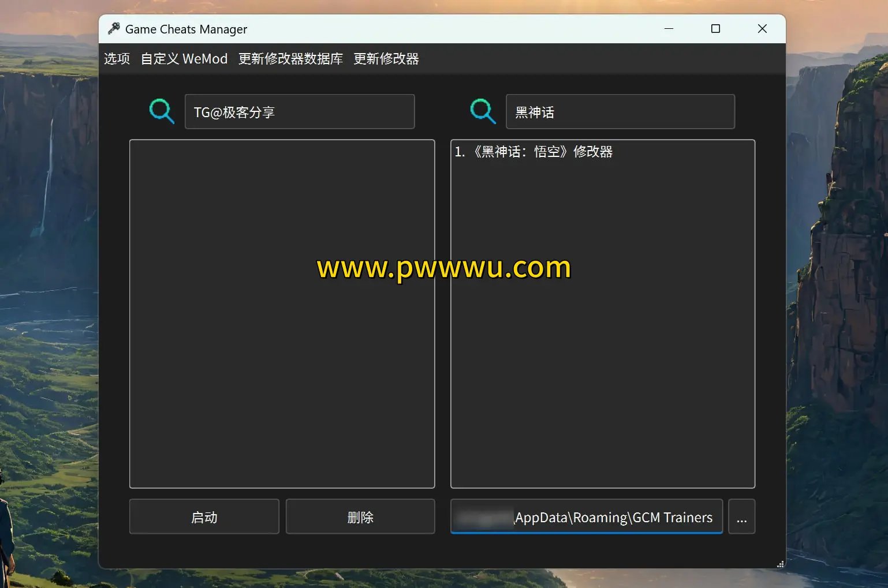
Task: Close the Game Cheats Manager window
Action: click(762, 29)
